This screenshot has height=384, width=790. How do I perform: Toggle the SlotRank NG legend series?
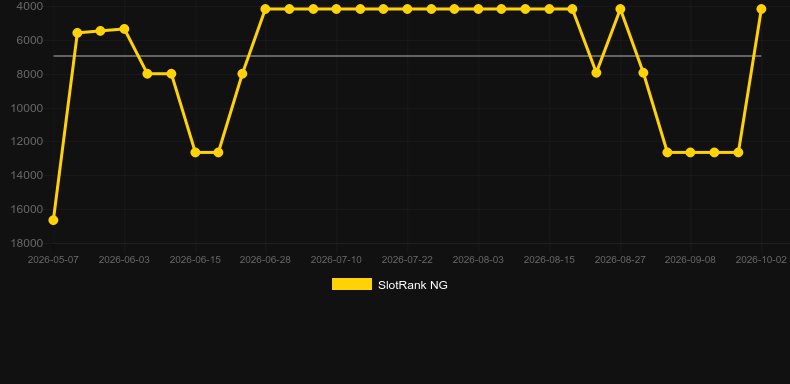pos(389,285)
